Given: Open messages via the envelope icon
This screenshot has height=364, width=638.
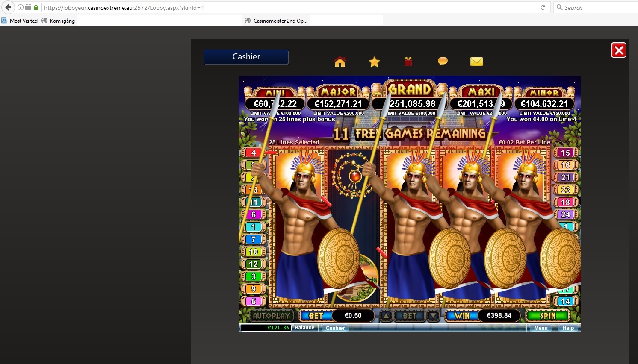Looking at the screenshot, I should (x=477, y=62).
